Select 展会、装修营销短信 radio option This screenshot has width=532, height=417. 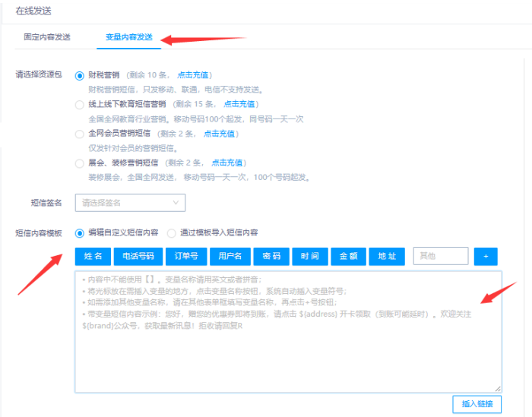point(80,163)
